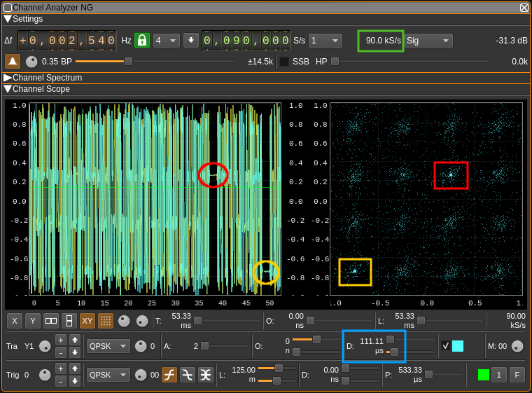Remove trigger with Trig minus button
The height and width of the screenshot is (393, 532).
coord(60,382)
